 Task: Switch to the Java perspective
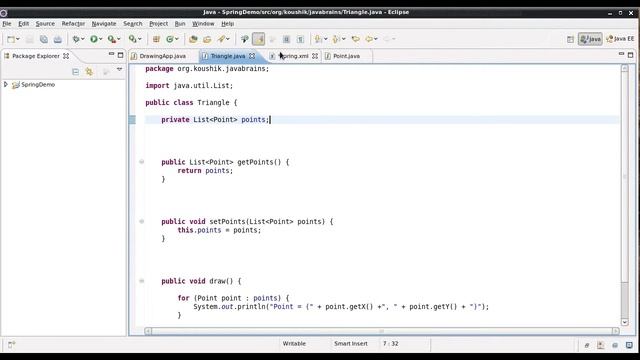590,39
